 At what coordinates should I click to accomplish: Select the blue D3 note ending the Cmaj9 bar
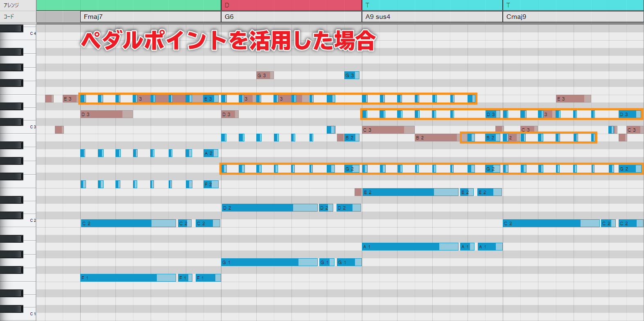coord(630,114)
